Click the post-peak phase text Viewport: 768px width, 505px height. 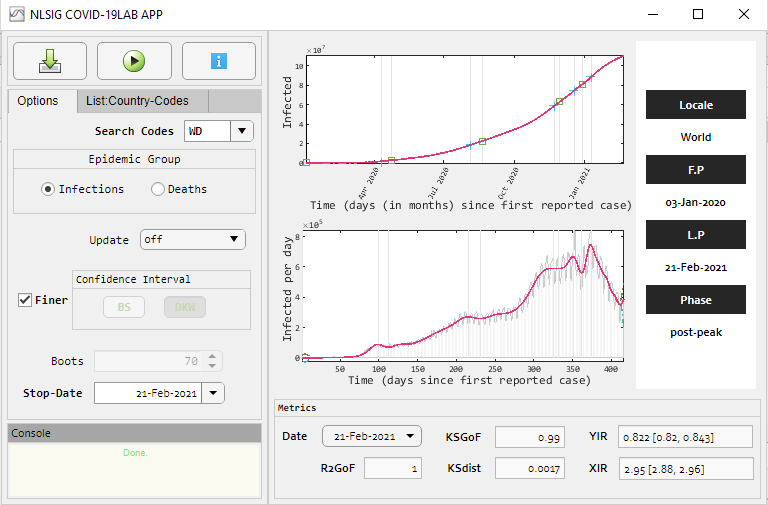click(x=696, y=333)
